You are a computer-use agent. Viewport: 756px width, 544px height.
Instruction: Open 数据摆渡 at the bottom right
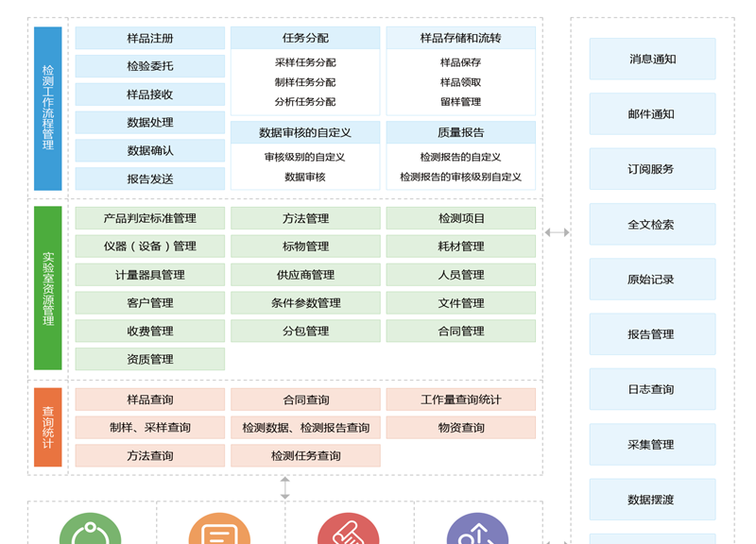coord(652,499)
